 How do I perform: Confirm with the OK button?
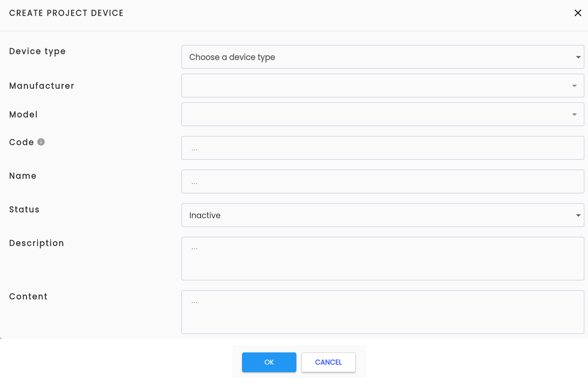[x=269, y=362]
